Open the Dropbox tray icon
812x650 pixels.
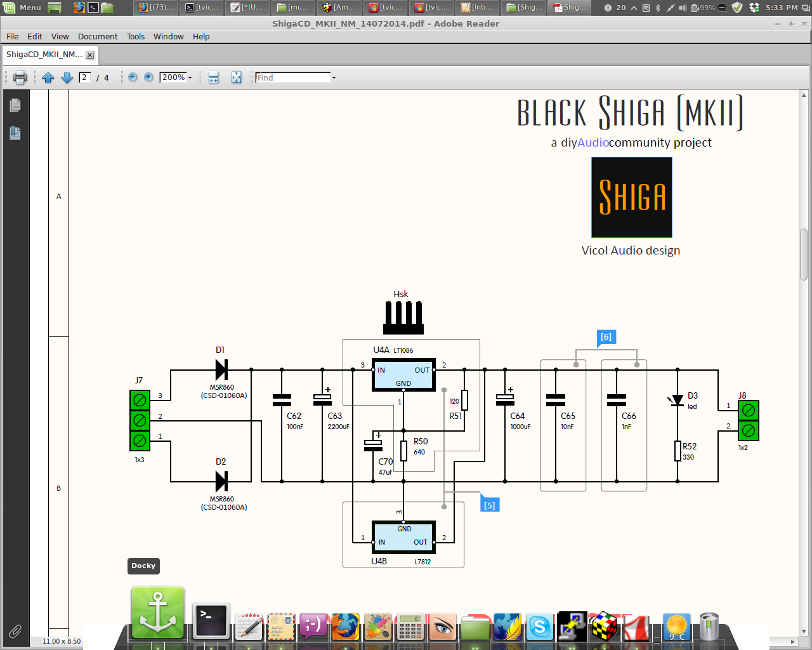click(x=754, y=8)
